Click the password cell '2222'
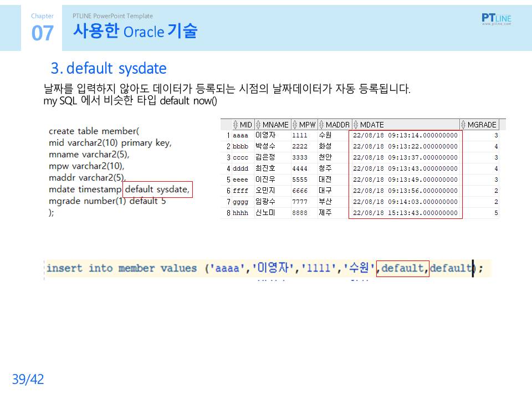532x399 pixels. [300, 146]
